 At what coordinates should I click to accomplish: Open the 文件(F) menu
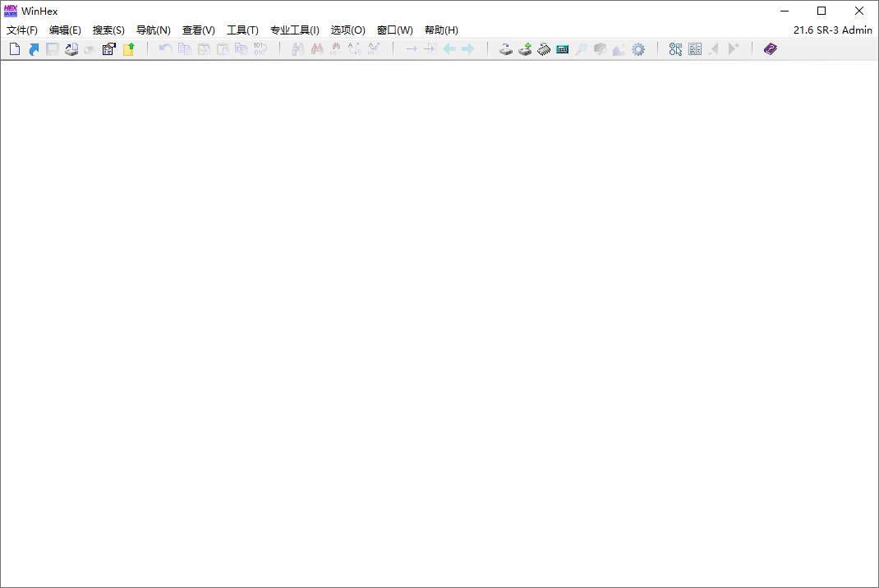point(21,30)
